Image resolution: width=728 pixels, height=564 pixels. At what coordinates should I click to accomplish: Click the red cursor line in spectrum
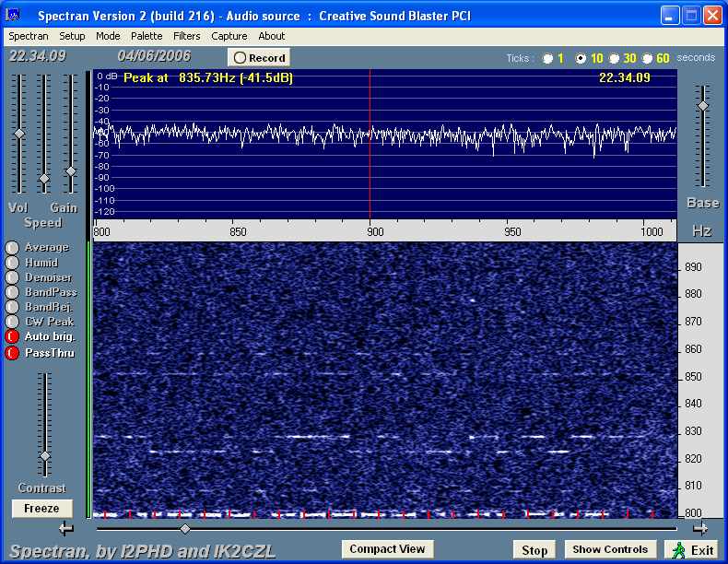coord(370,144)
